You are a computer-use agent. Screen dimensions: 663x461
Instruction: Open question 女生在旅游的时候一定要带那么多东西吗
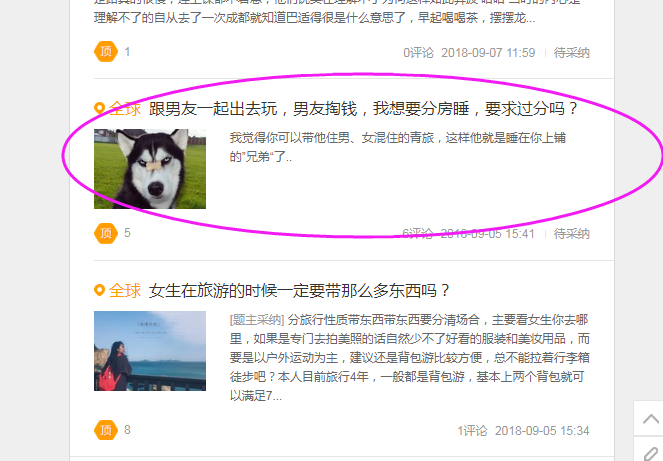click(299, 291)
